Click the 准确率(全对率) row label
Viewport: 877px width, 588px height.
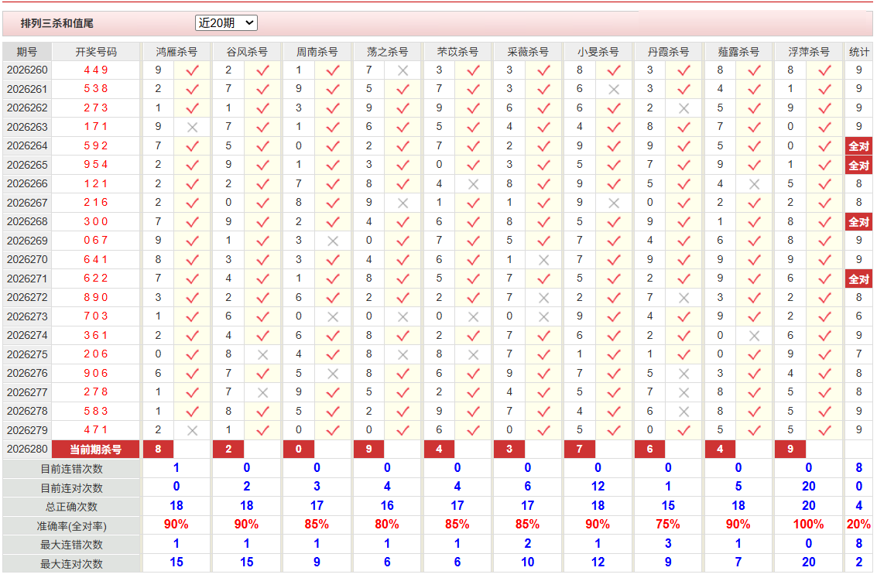71,526
